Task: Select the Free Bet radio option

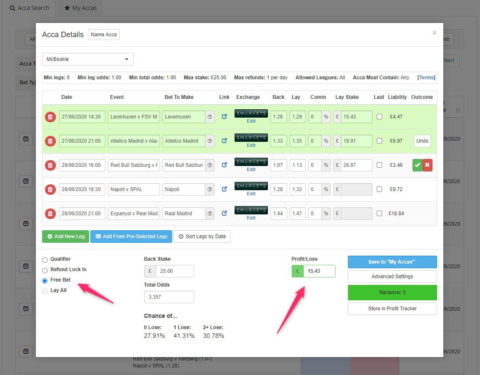Action: pos(45,281)
